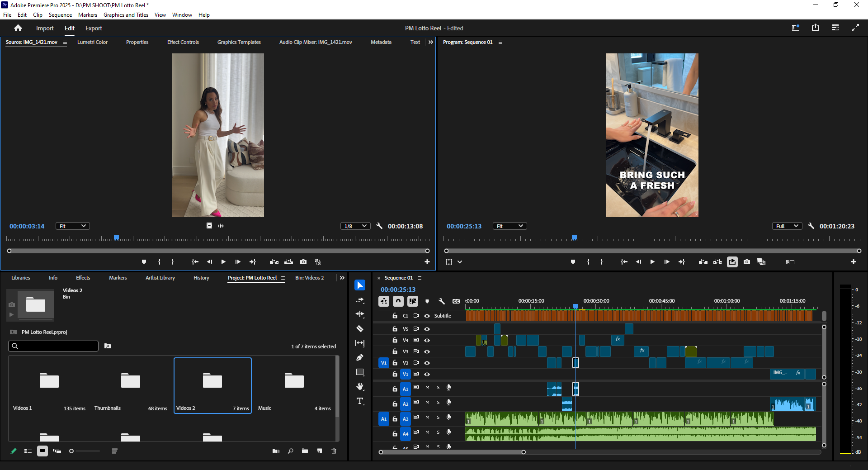Open the Markers menu
868x470 pixels.
(x=88, y=15)
